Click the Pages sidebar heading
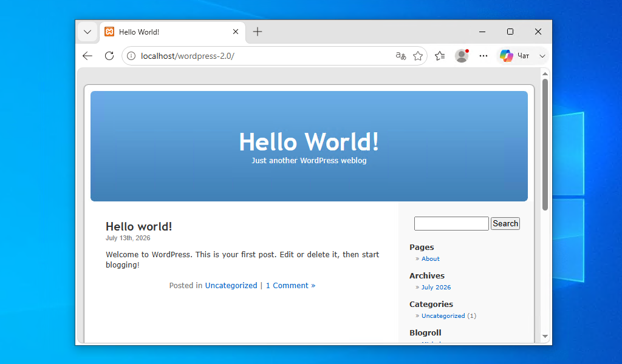622x364 pixels. [422, 247]
